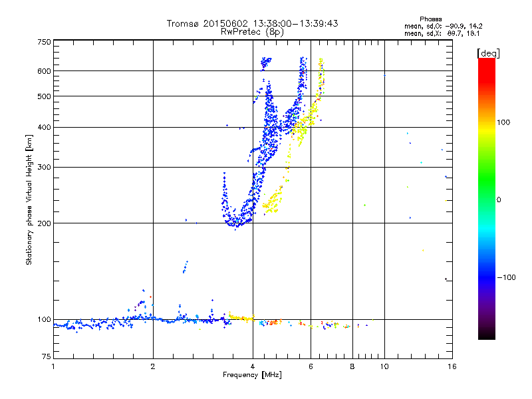The width and height of the screenshot is (532, 399).
Task: Click the x-axis tick label '8'
Action: pyautogui.click(x=352, y=366)
